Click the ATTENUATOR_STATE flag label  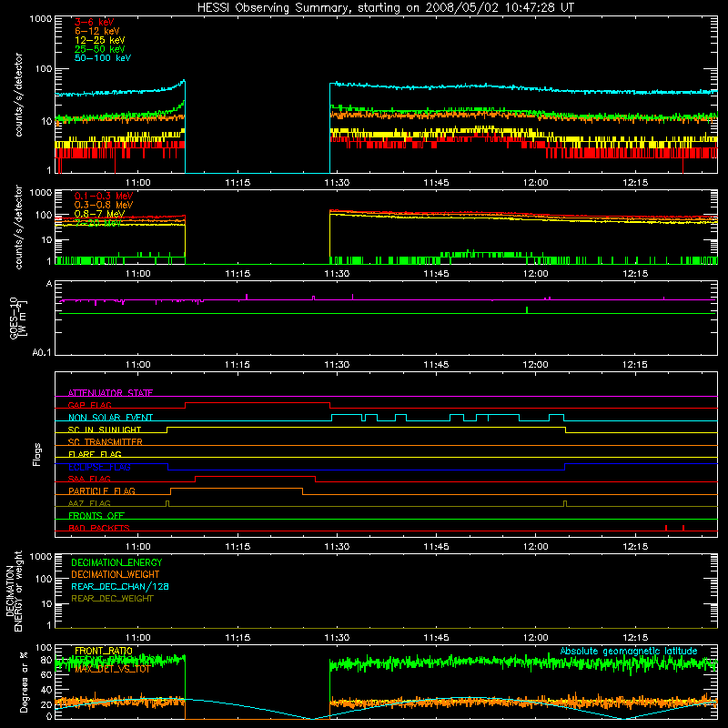[x=110, y=393]
